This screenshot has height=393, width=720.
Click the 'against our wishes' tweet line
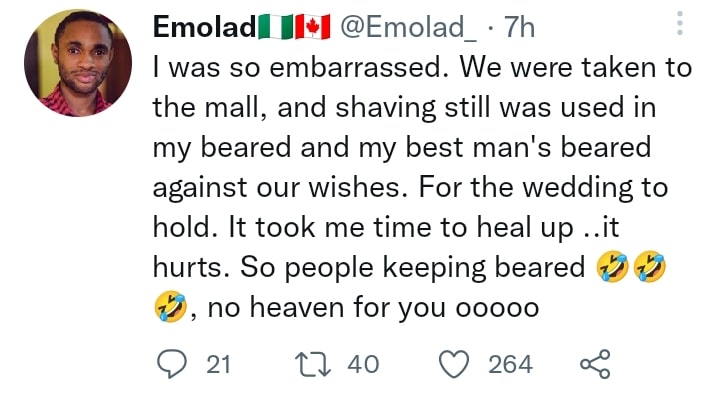(x=280, y=188)
